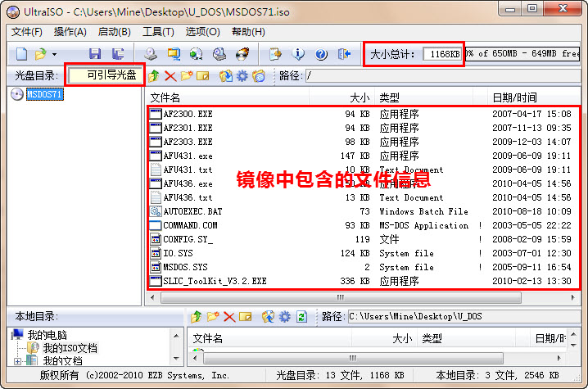Click the New Folder icon in local toolbar
This screenshot has width=588, height=389.
point(213,317)
